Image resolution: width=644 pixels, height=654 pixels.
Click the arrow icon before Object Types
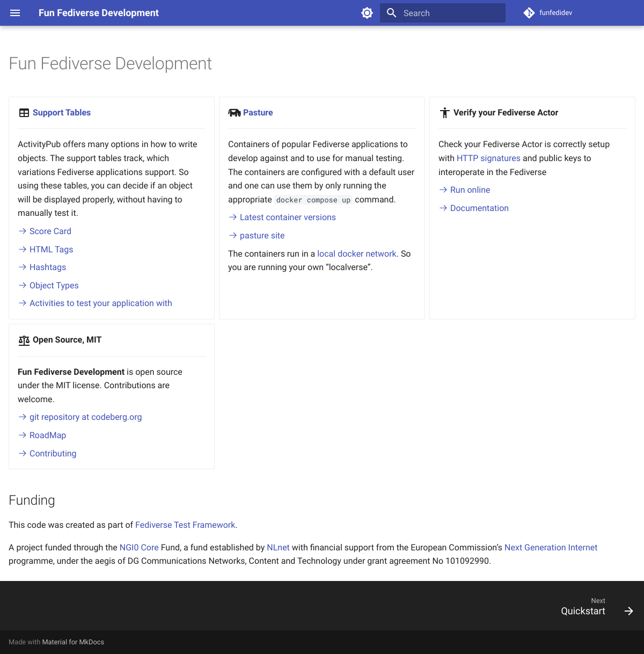(x=23, y=286)
